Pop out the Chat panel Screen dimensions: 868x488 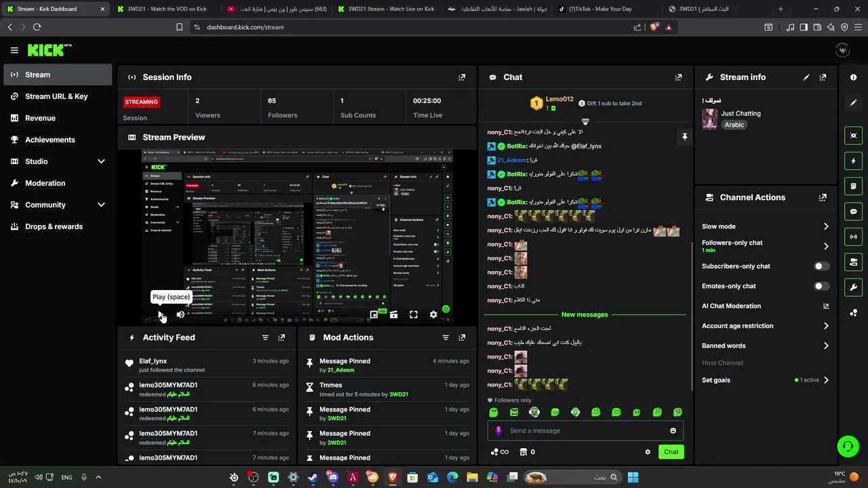(x=678, y=77)
